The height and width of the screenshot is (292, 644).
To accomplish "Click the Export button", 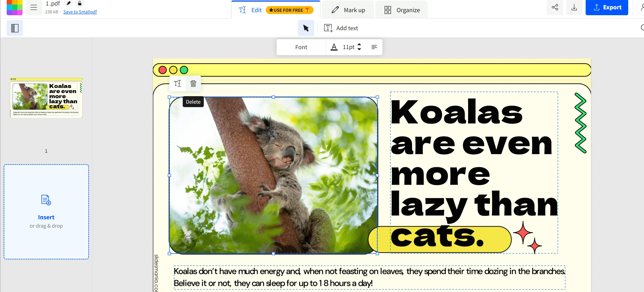I will pyautogui.click(x=607, y=7).
